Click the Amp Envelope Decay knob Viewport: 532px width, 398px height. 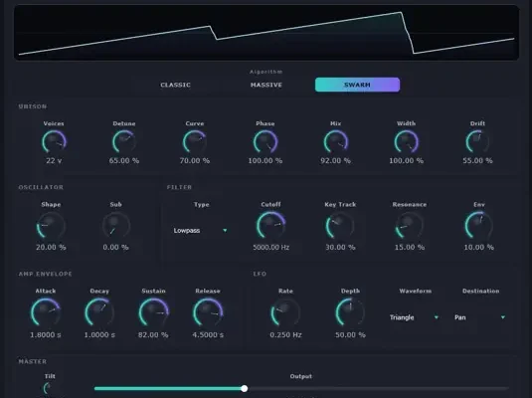[x=99, y=312]
